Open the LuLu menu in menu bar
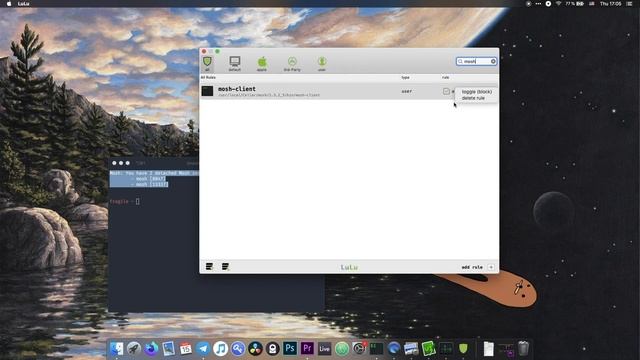This screenshot has height=360, width=640. [x=23, y=4]
